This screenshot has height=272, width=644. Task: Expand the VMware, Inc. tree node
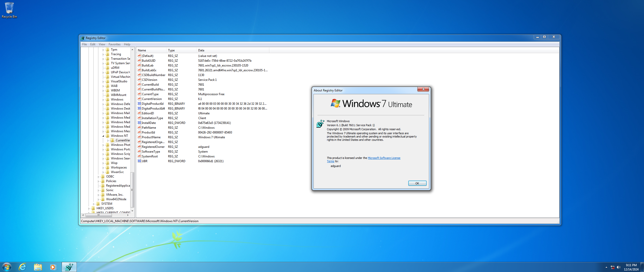98,195
